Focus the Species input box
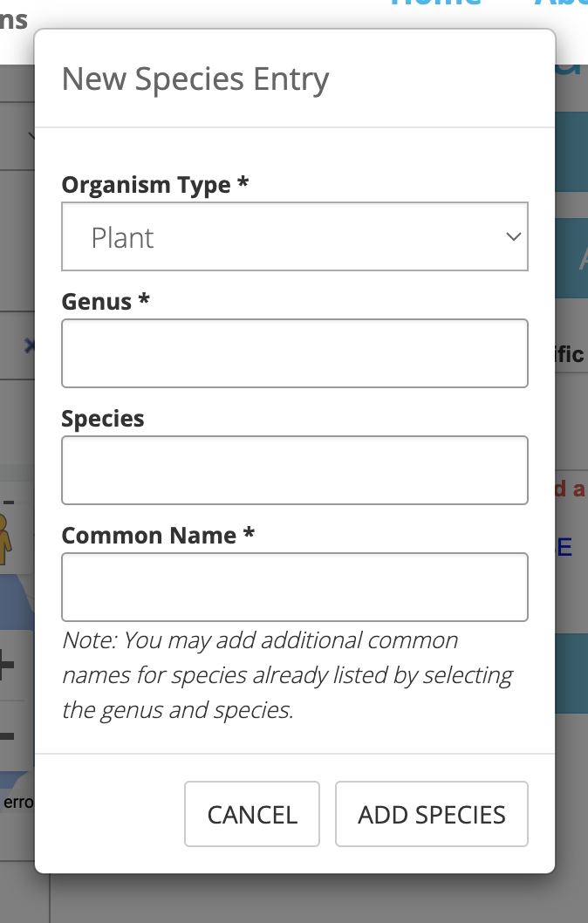 [x=294, y=470]
